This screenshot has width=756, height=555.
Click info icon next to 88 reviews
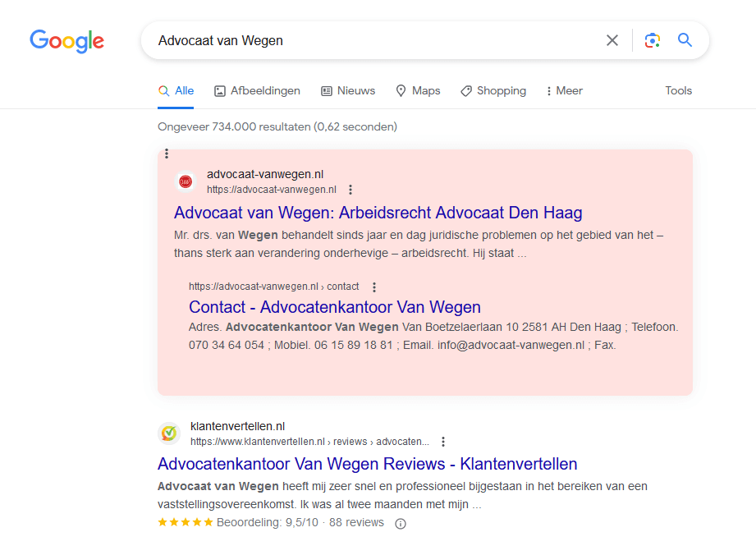coord(401,523)
